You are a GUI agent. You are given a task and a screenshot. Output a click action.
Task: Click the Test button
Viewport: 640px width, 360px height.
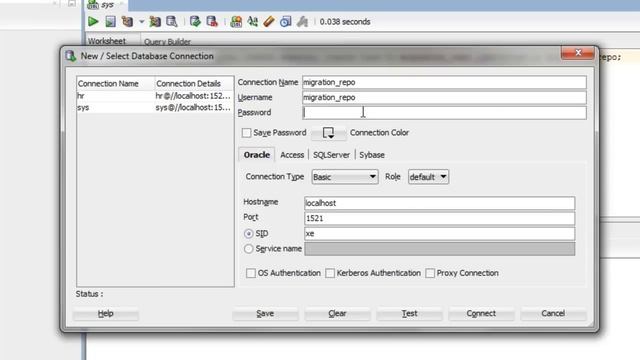(x=409, y=313)
